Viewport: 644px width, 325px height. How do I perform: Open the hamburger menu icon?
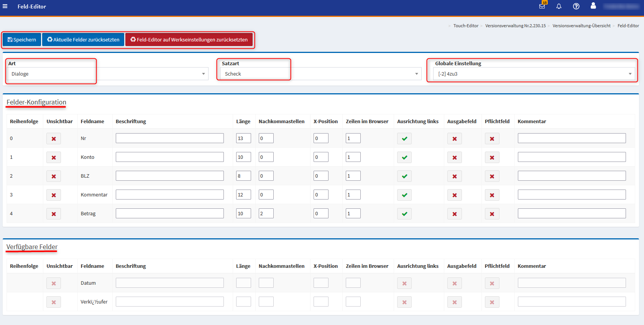5,6
